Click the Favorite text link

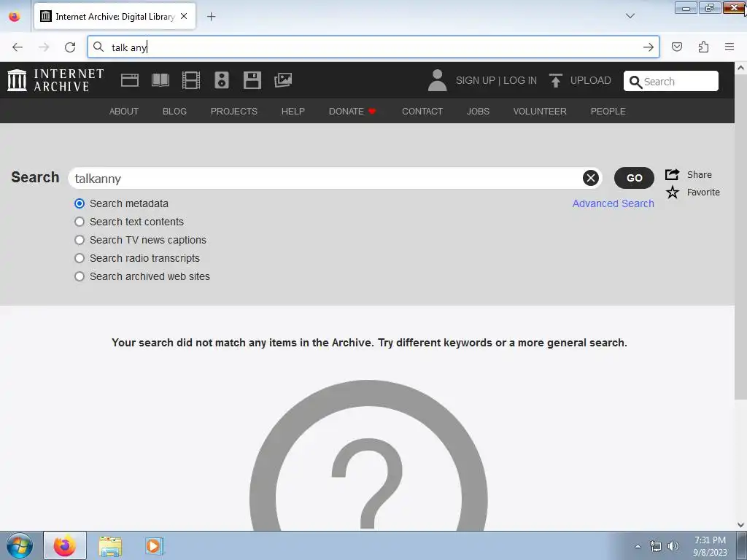pos(703,192)
